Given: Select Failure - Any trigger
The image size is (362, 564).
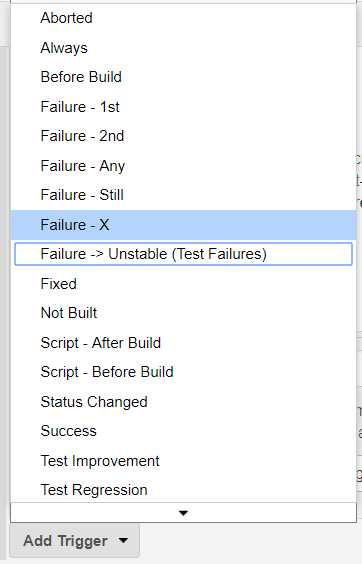Looking at the screenshot, I should click(x=184, y=166).
